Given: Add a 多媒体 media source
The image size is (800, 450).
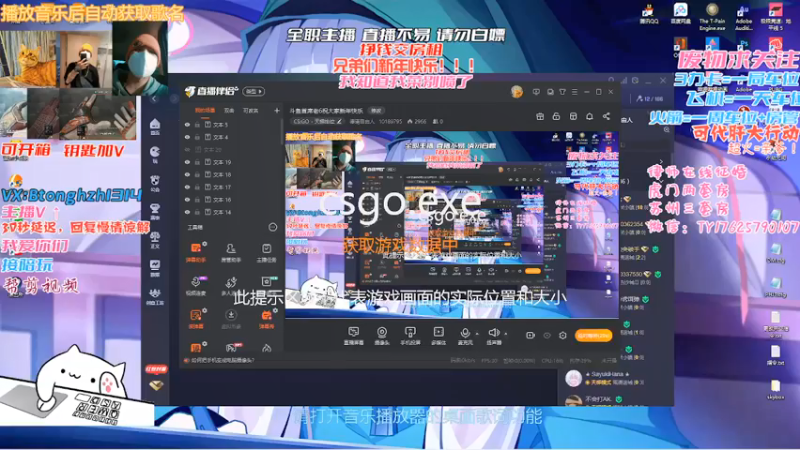Looking at the screenshot, I should click(x=438, y=336).
